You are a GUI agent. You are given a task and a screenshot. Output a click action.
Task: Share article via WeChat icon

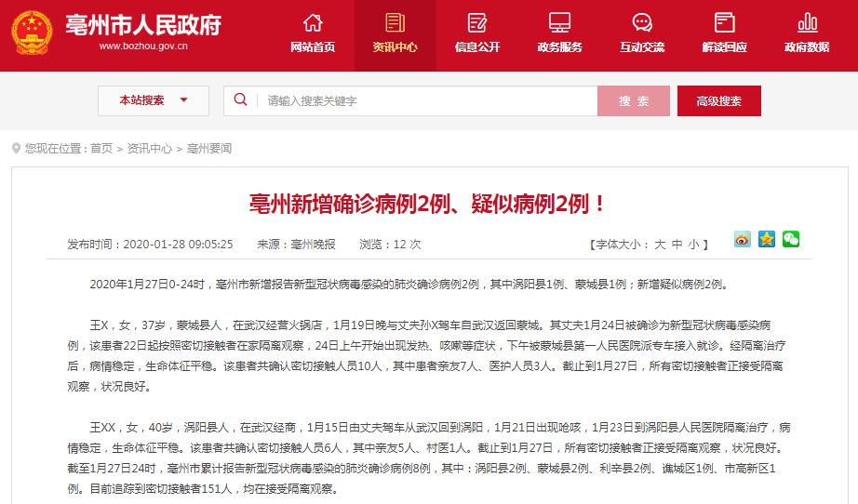tap(790, 240)
